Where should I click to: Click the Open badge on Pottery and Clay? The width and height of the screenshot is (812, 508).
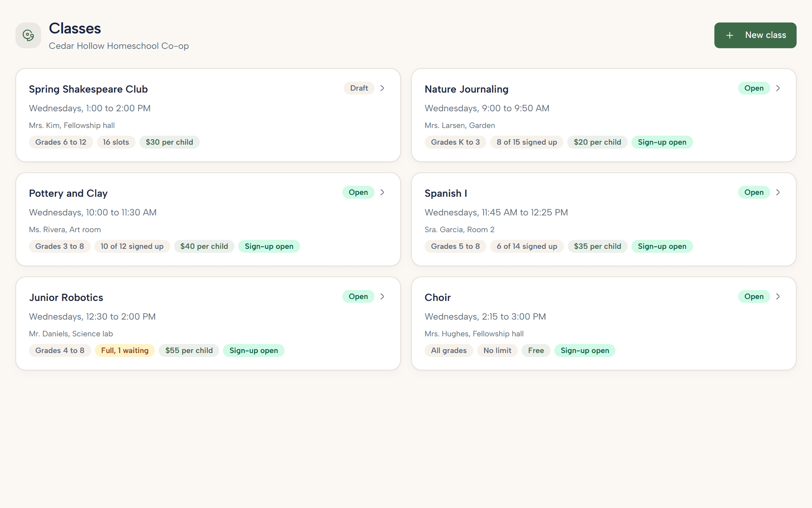pos(358,192)
